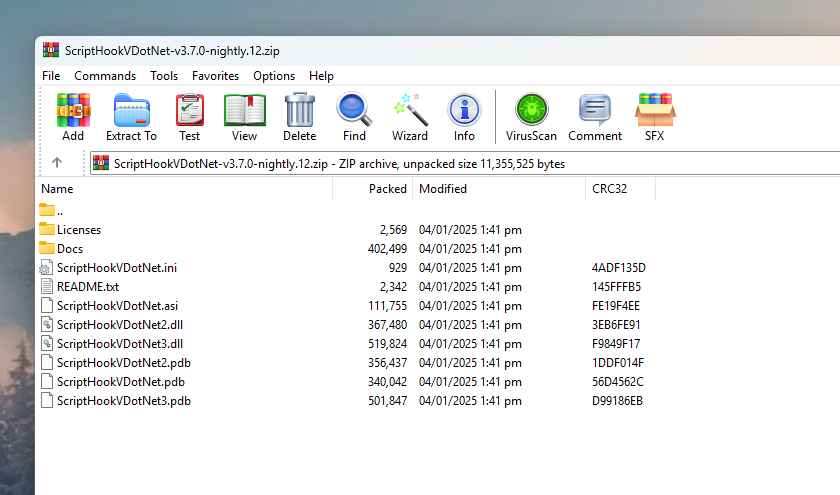Click the parent folder '..' entry
840x495 pixels.
pyautogui.click(x=51, y=211)
